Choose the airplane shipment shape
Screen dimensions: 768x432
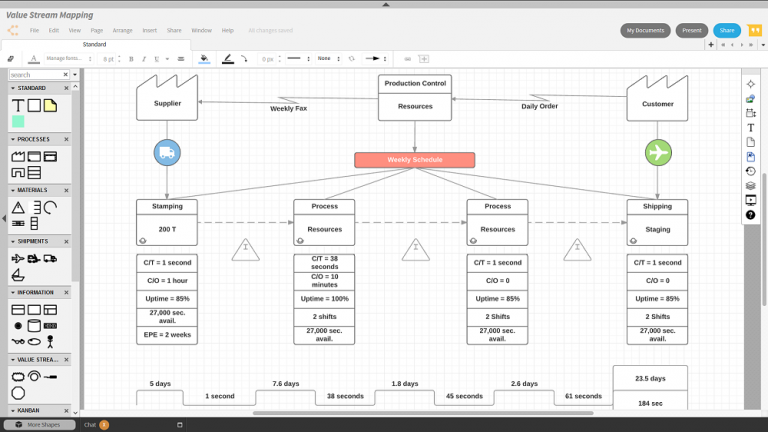17,258
